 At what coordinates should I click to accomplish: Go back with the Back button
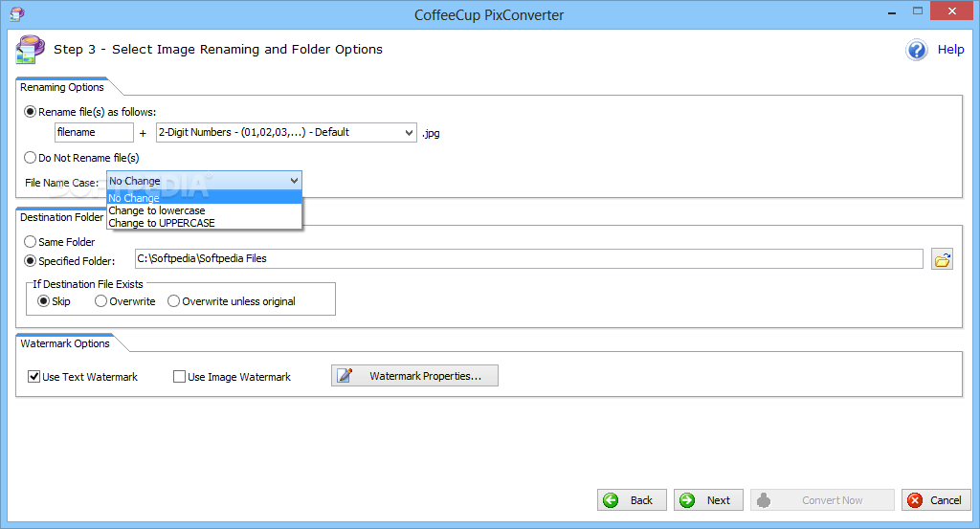point(632,500)
